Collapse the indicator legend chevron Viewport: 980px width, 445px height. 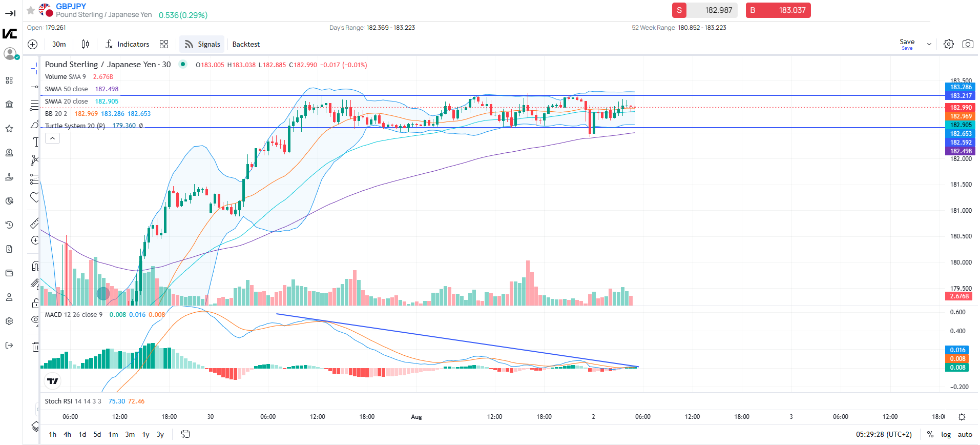pyautogui.click(x=52, y=138)
